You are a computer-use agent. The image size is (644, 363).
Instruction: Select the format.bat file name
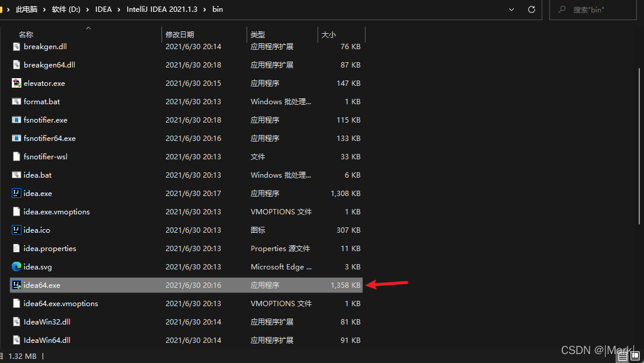coord(42,101)
